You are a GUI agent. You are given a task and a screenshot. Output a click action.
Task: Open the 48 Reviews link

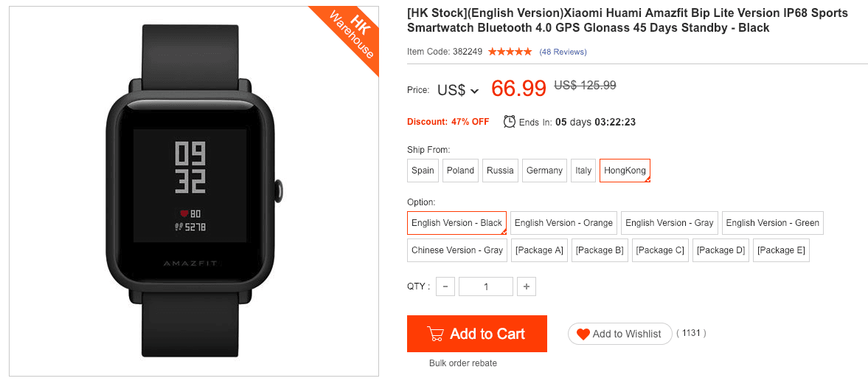[563, 52]
